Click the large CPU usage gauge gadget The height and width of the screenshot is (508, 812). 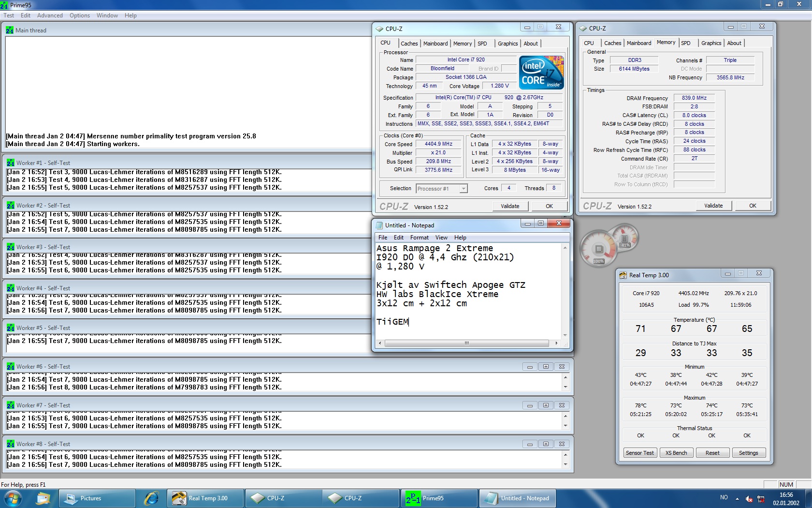point(599,249)
